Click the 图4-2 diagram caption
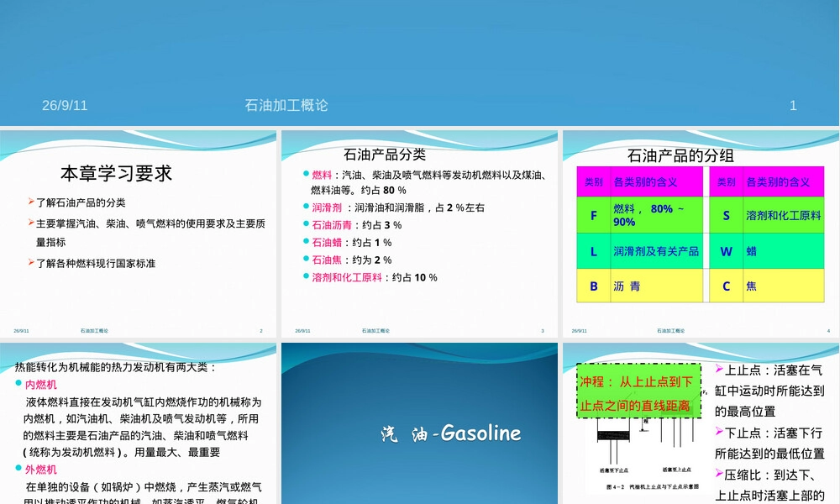Viewport: 840px width, 504px height. click(653, 487)
